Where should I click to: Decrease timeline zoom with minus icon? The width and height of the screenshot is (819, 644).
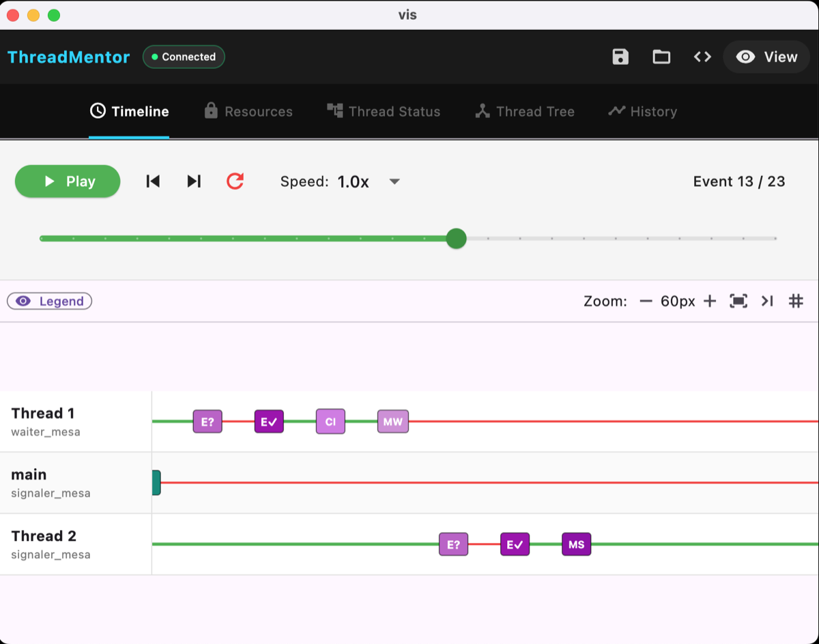pyautogui.click(x=646, y=301)
